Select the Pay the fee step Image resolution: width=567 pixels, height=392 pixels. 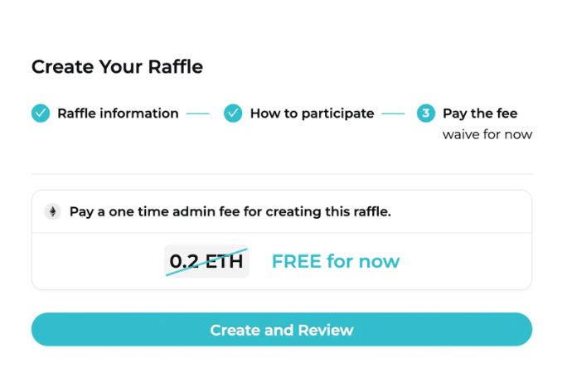click(x=480, y=114)
